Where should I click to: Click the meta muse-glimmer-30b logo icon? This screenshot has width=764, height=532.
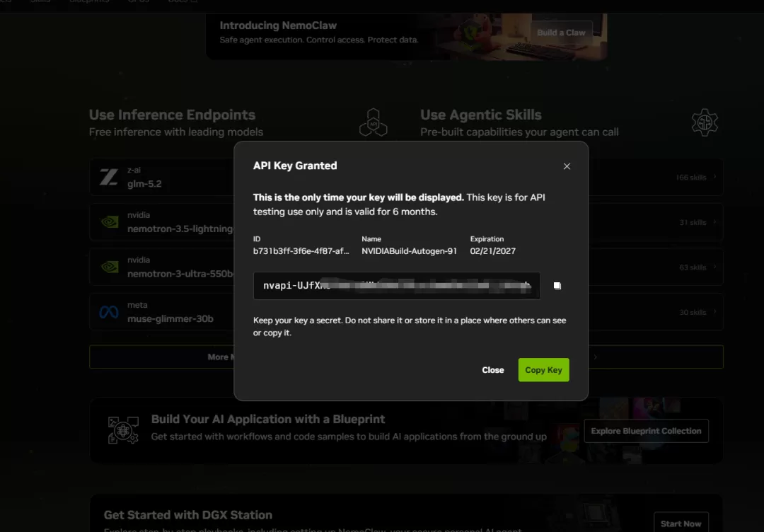tap(109, 312)
